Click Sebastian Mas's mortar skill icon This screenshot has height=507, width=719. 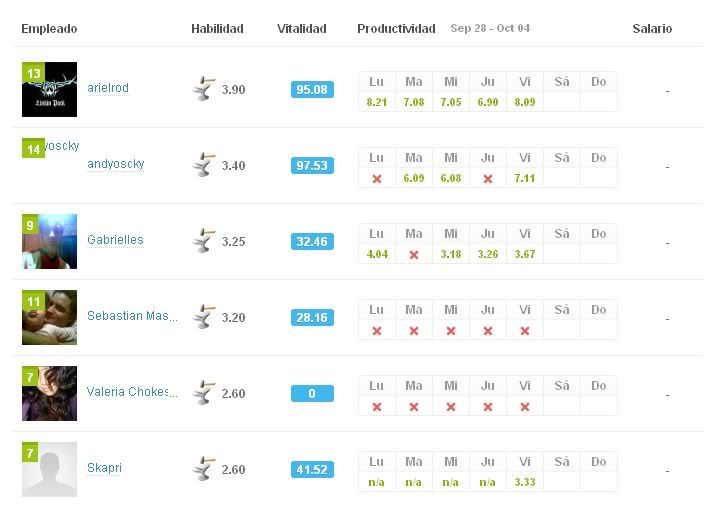click(204, 317)
